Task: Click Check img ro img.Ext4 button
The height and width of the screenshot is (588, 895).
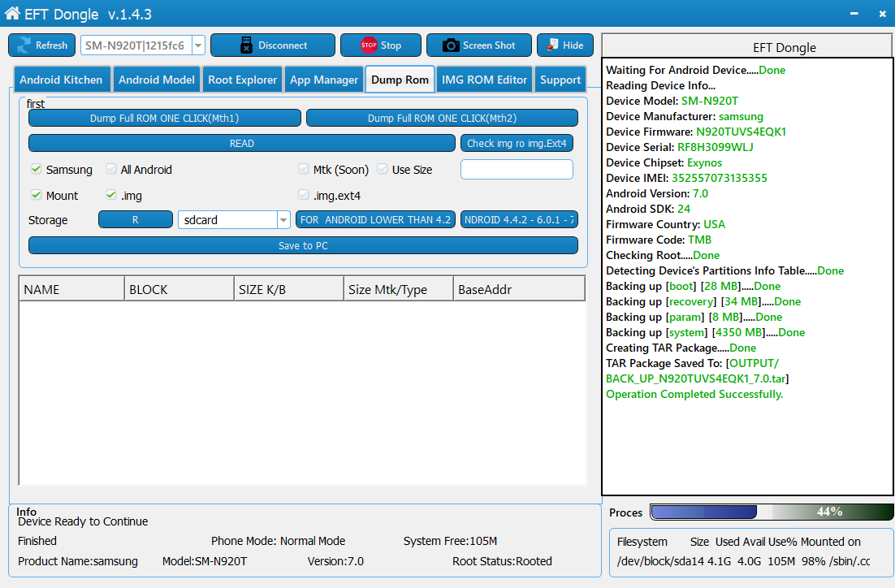Action: [x=517, y=143]
